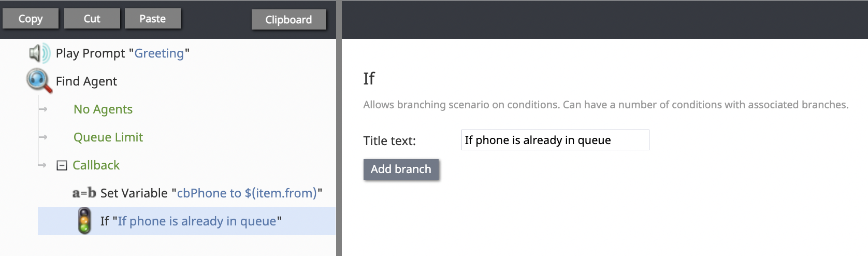Screen dimensions: 868x256
Task: Click Add branch button
Action: [x=401, y=169]
